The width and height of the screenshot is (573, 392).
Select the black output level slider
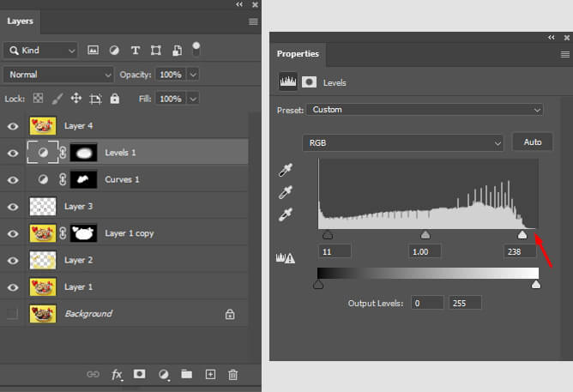[318, 284]
